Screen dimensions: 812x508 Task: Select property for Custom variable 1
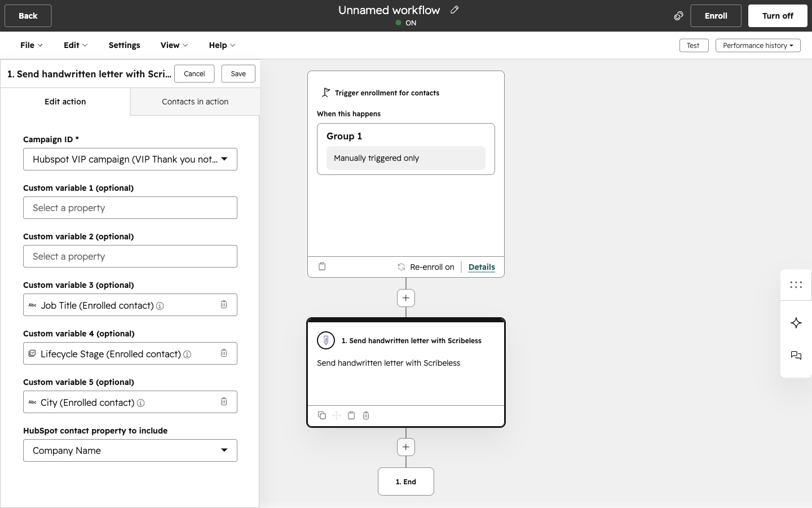(130, 208)
